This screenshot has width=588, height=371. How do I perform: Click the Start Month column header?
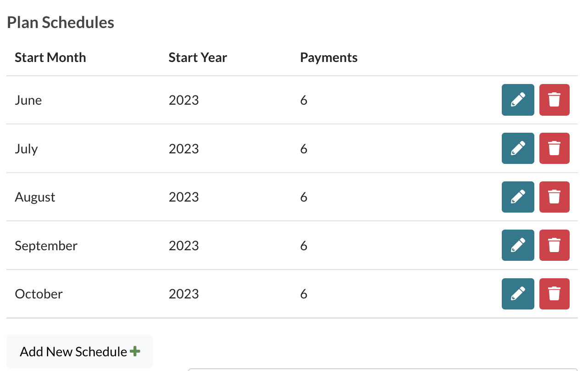50,58
